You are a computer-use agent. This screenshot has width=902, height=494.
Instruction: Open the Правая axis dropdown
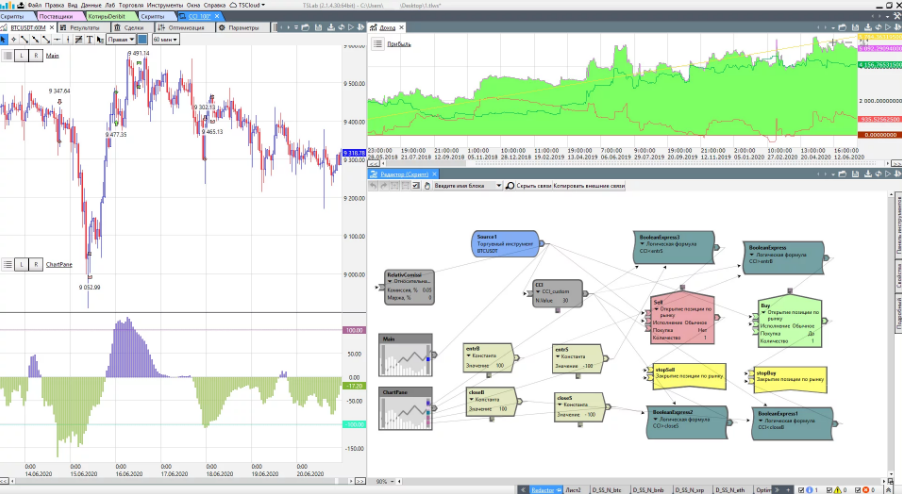(x=121, y=39)
